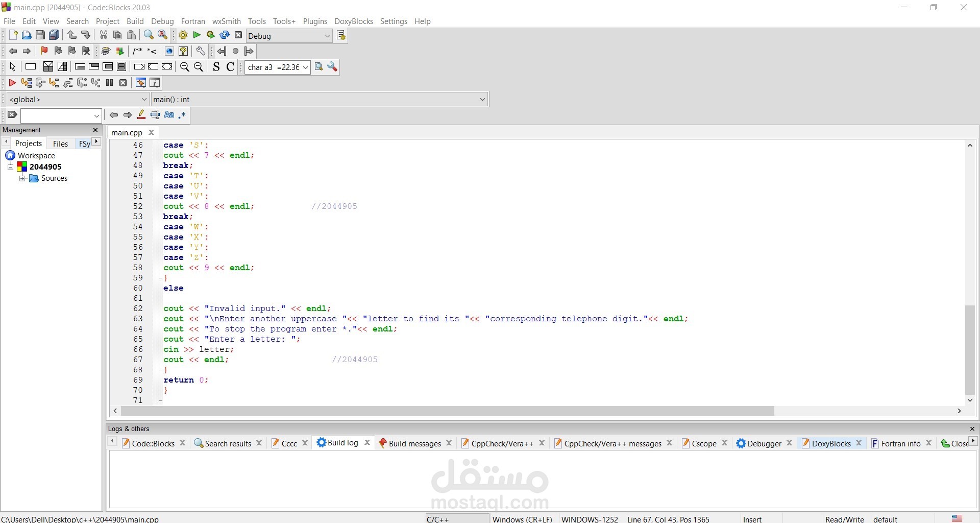This screenshot has height=523, width=980.
Task: Select the Workspace tree item
Action: (x=36, y=156)
